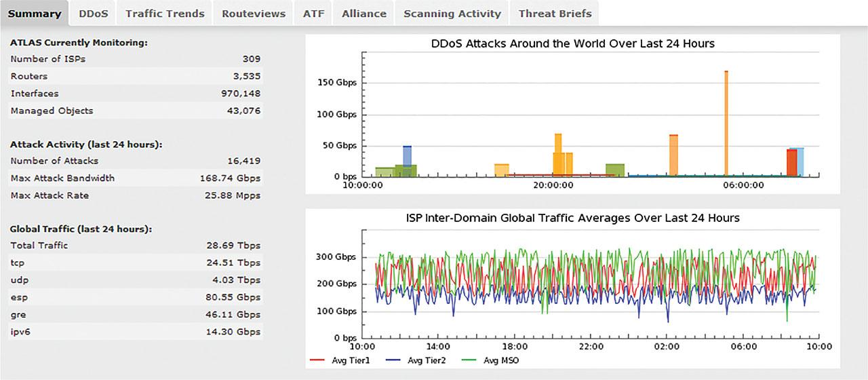Image resolution: width=868 pixels, height=380 pixels.
Task: Open the Alliance tab
Action: (x=364, y=14)
